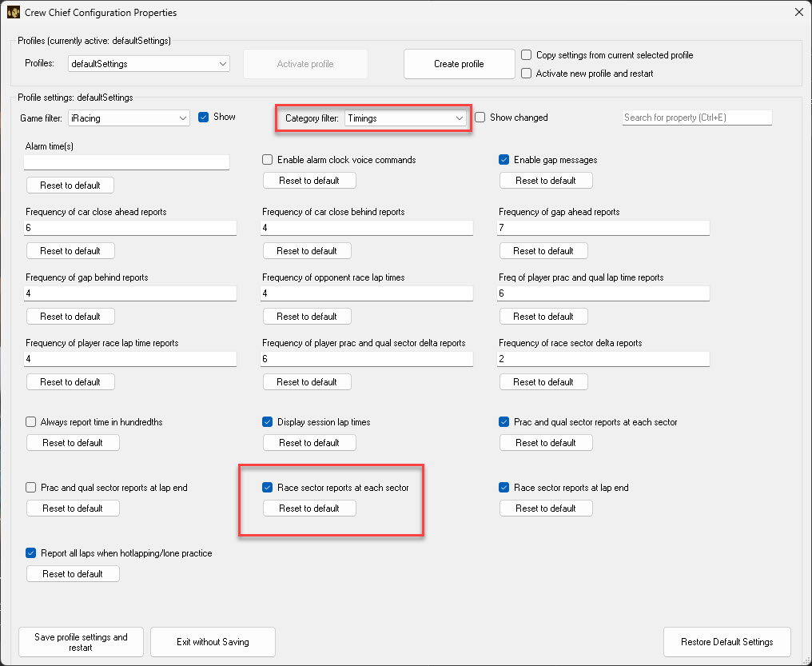Check Prac and qual sector reports at lap end
Screen dimensions: 812x666
pos(31,488)
